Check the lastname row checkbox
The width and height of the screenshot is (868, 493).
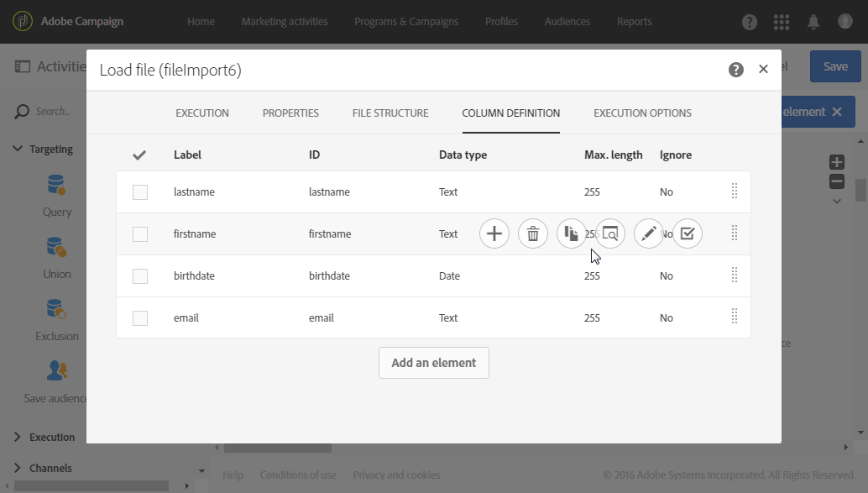coord(140,192)
